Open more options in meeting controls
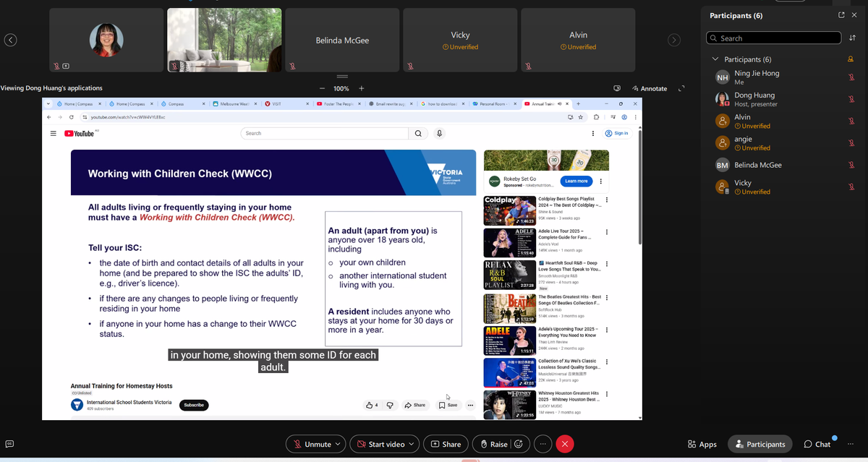This screenshot has height=462, width=868. pos(543,444)
